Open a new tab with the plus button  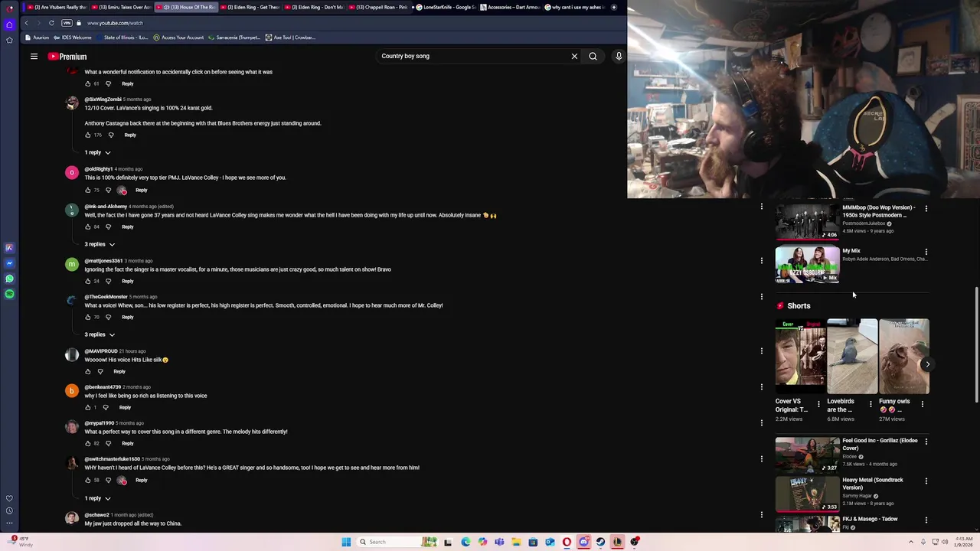pos(613,7)
